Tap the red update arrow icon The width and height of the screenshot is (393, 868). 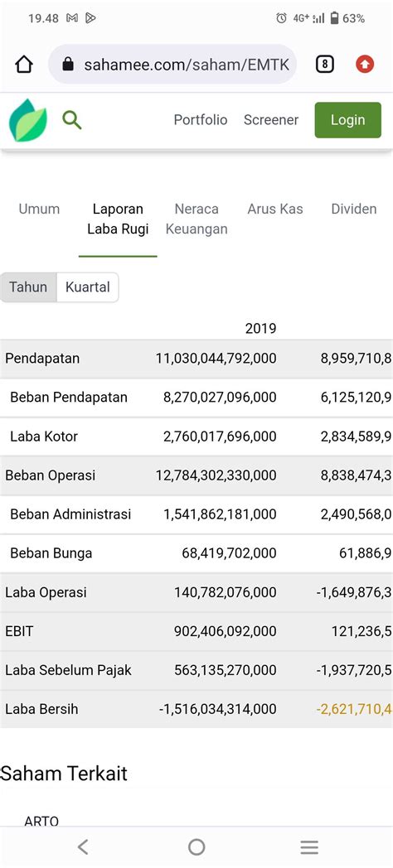(365, 65)
